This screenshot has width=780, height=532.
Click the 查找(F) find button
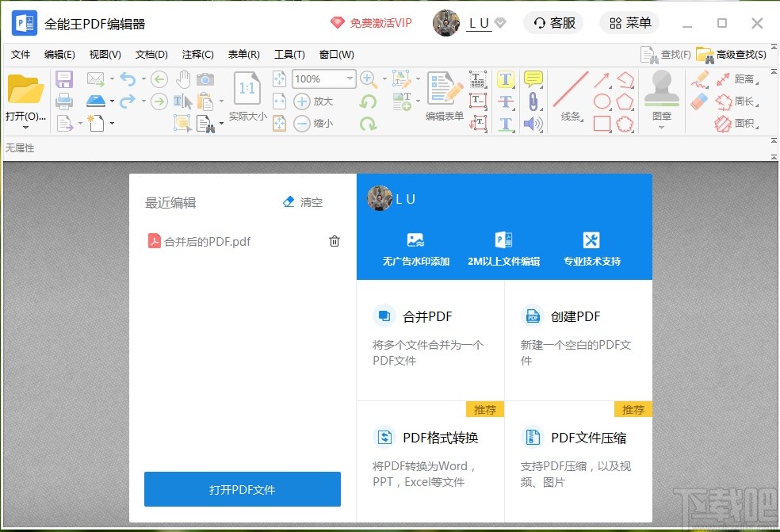666,55
